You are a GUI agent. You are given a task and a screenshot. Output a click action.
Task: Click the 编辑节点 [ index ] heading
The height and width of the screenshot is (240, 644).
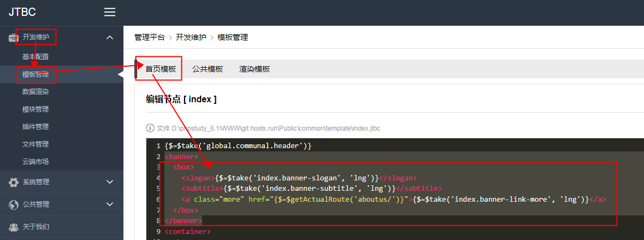181,99
